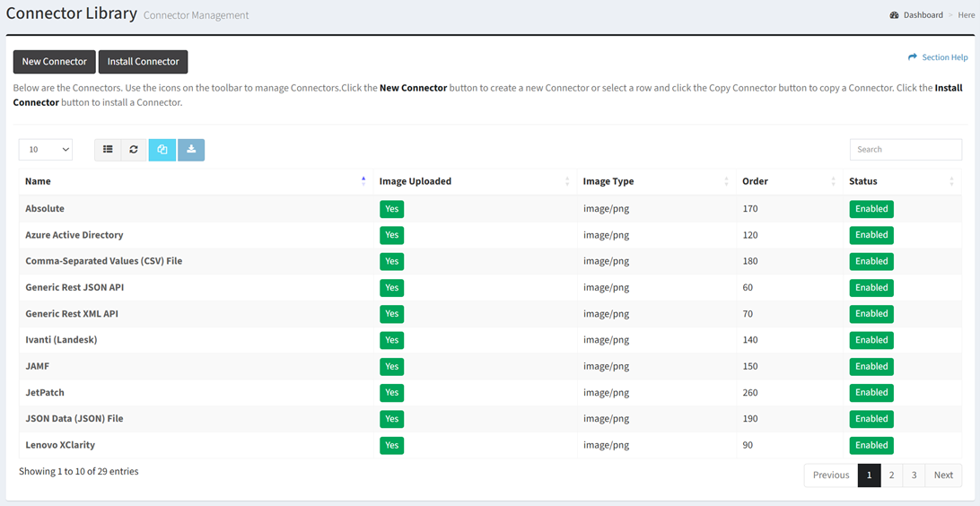This screenshot has height=506, width=980.
Task: Sort by Name column arrow
Action: click(x=363, y=181)
